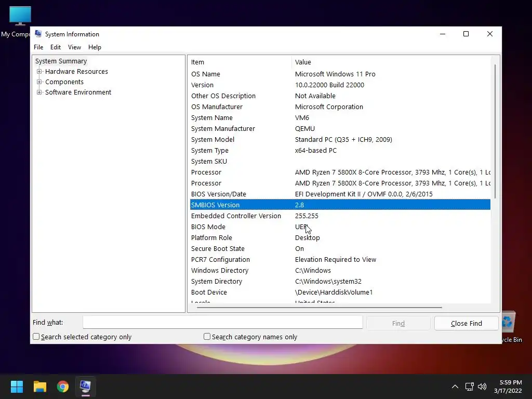Enable Search category names only
This screenshot has height=399, width=532.
pyautogui.click(x=207, y=337)
